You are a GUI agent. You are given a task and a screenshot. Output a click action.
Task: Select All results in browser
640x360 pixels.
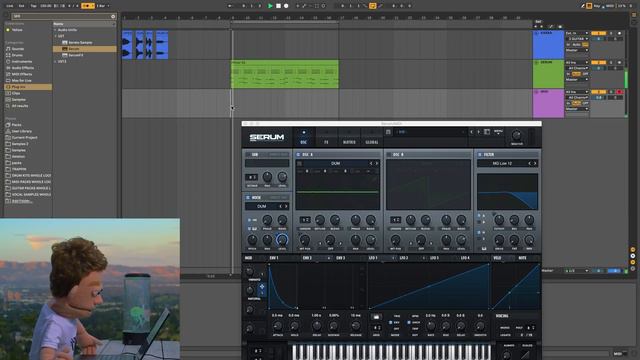pyautogui.click(x=20, y=106)
